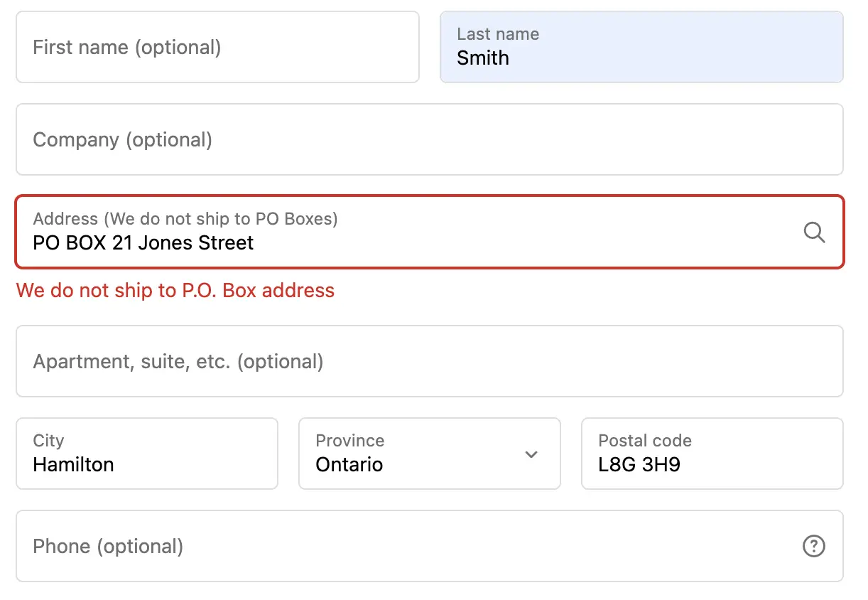Click the Apartment suite field
Viewport: 868px width, 600px height.
click(x=429, y=361)
